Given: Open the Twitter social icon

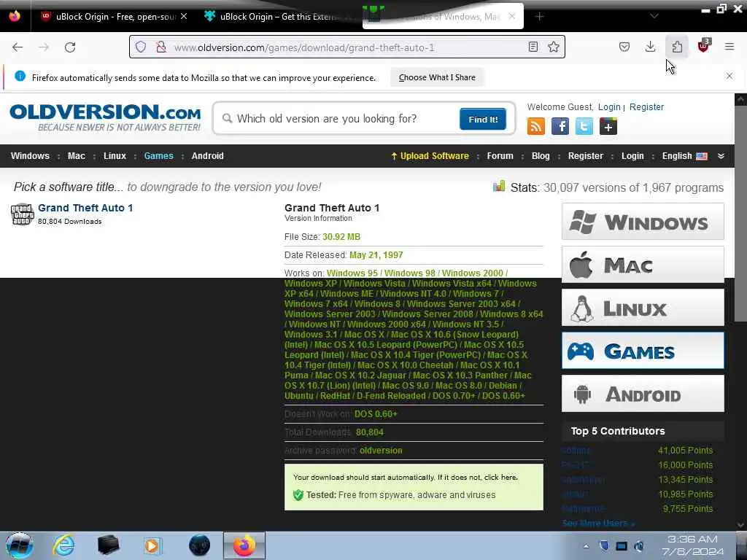Looking at the screenshot, I should [x=584, y=126].
